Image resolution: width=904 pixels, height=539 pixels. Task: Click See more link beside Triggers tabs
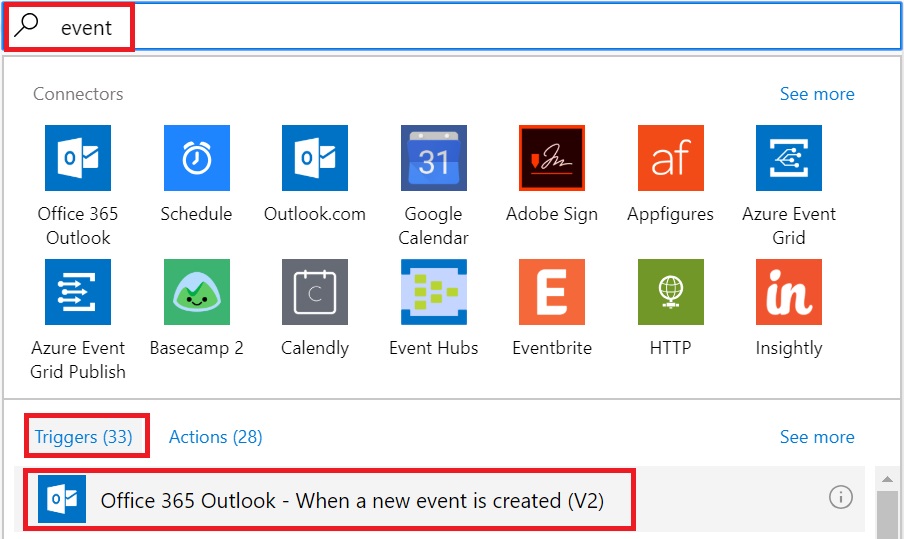pos(817,437)
